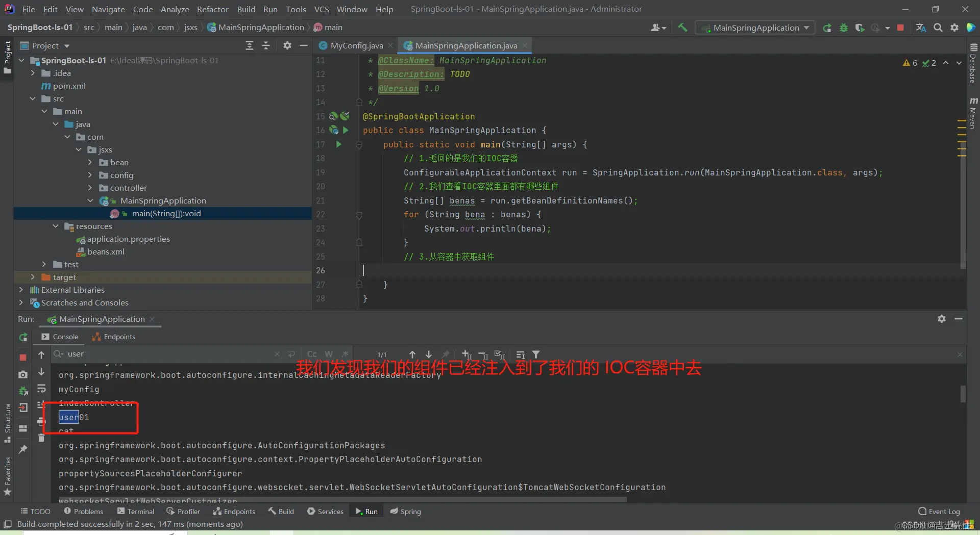Switch to MyConfig.java editor tab
Image resolution: width=980 pixels, height=535 pixels.
point(356,45)
